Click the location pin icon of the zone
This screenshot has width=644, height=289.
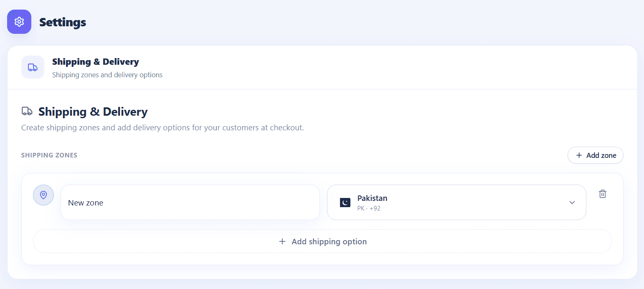pos(43,195)
